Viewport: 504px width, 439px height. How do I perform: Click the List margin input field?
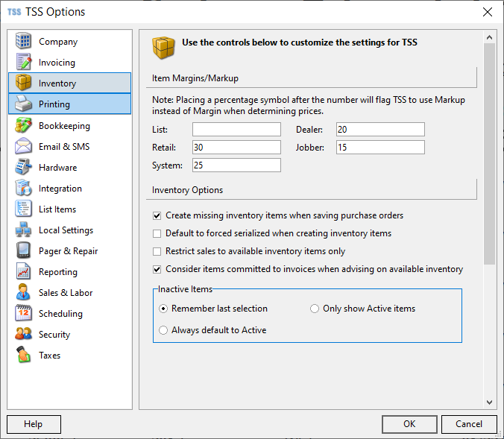click(x=236, y=130)
